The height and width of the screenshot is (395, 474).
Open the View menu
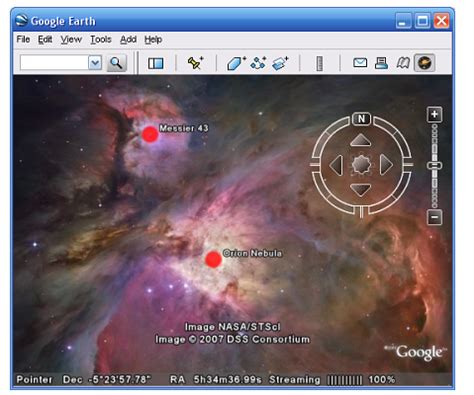click(x=71, y=39)
